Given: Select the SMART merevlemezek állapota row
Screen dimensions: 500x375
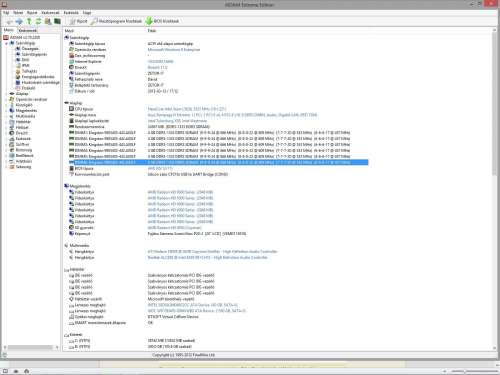Looking at the screenshot, I should tap(111, 323).
